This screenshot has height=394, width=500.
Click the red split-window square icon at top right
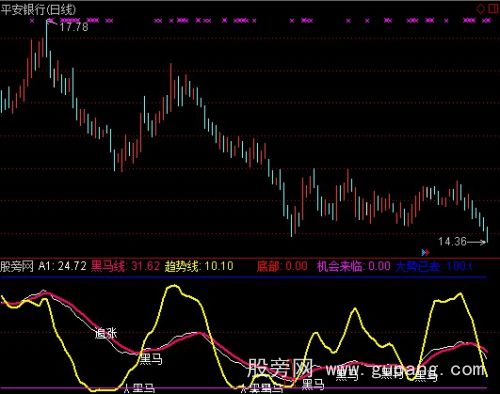(x=493, y=8)
